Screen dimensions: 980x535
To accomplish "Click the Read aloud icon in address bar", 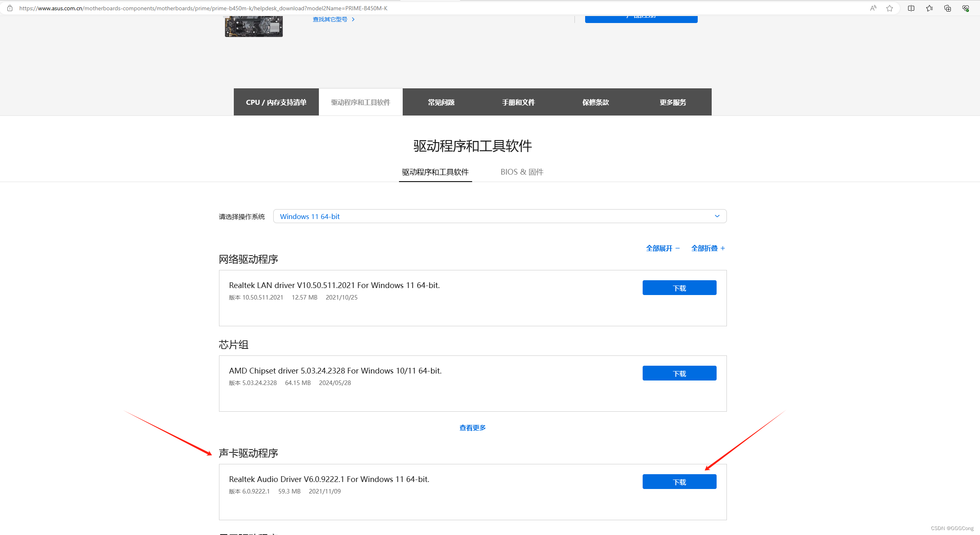I will (x=873, y=8).
